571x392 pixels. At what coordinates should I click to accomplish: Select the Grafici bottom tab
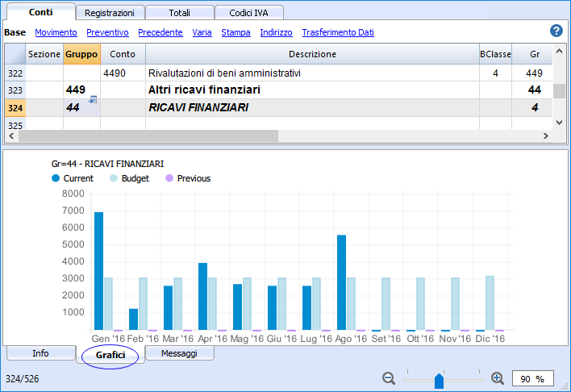[x=110, y=355]
